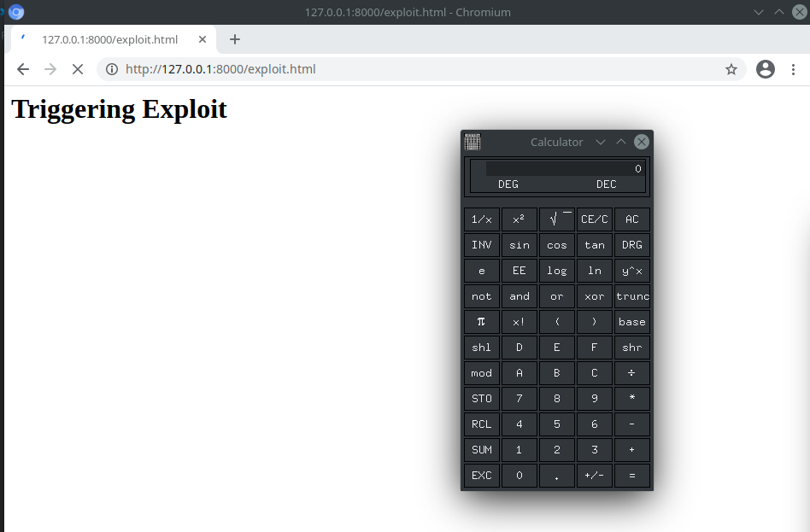Viewport: 810px width, 532px height.
Task: Click the ÷ divide key
Action: (x=632, y=373)
